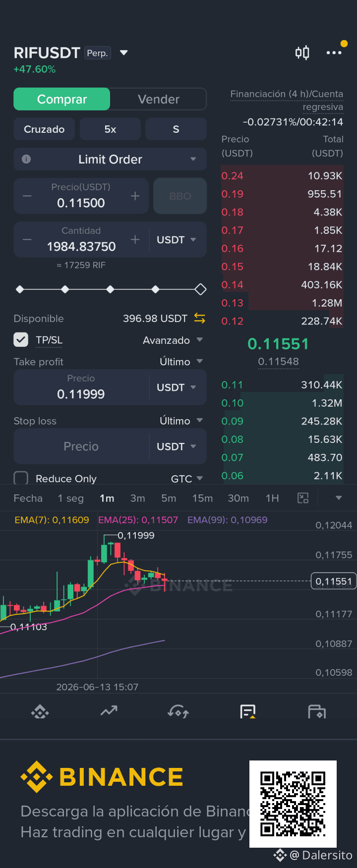The height and width of the screenshot is (868, 357).
Task: Open the Binance home icon in bottom navigation
Action: click(x=40, y=712)
